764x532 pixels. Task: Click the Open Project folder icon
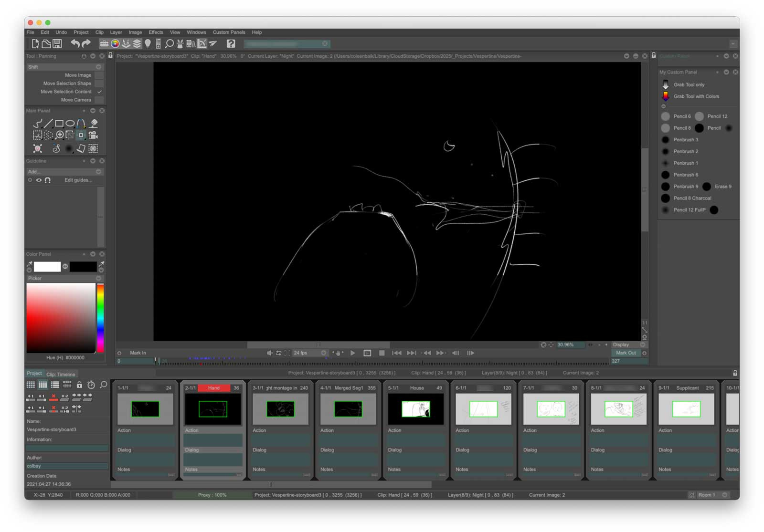[x=46, y=44]
